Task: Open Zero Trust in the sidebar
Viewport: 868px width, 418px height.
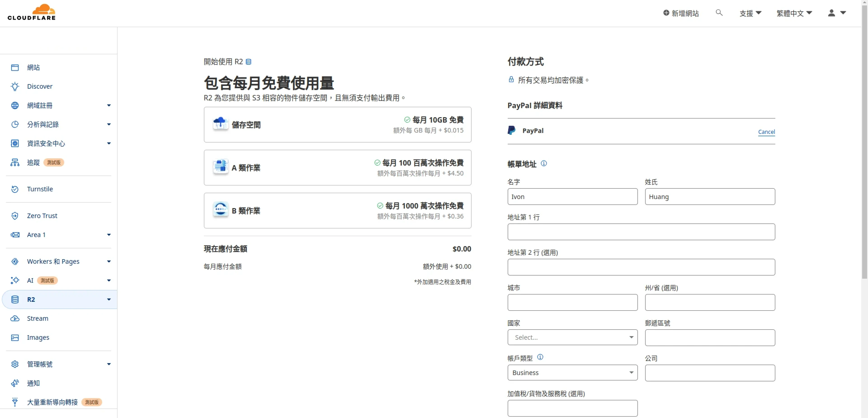Action: tap(42, 215)
